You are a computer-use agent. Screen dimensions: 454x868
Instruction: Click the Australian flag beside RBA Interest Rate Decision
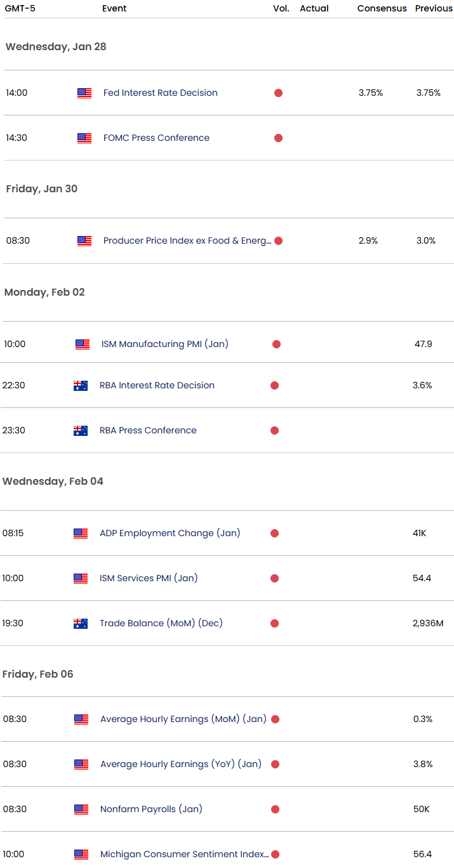[x=81, y=386]
